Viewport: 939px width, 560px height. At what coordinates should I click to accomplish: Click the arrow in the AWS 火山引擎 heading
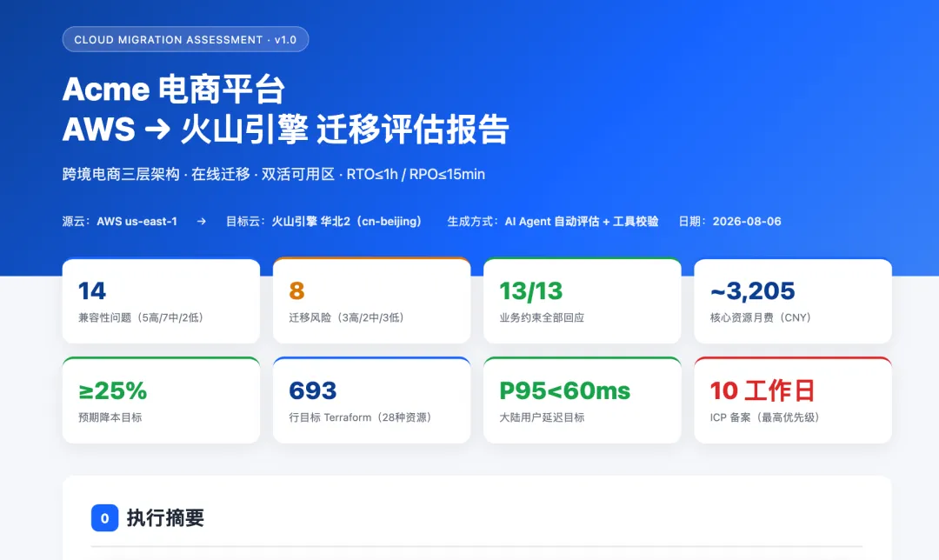[x=158, y=130]
